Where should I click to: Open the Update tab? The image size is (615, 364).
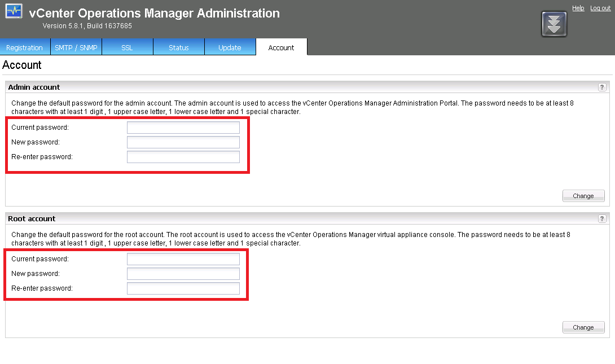click(230, 47)
